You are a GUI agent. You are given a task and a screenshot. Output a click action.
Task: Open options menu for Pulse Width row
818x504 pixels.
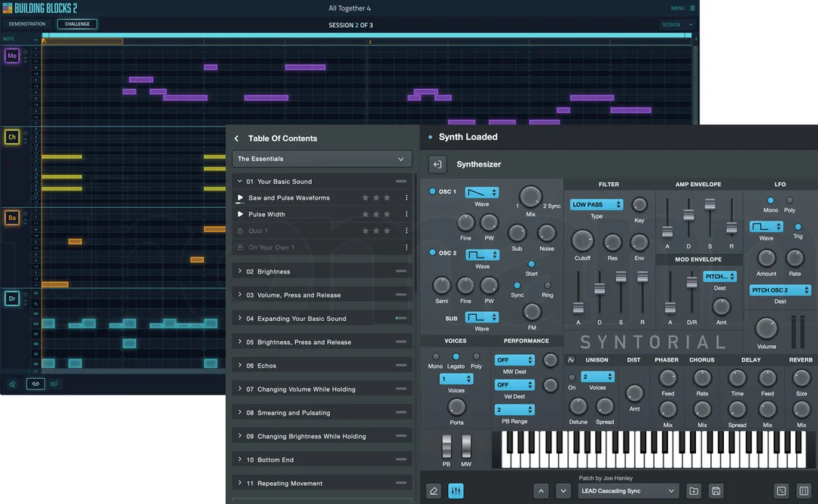407,214
